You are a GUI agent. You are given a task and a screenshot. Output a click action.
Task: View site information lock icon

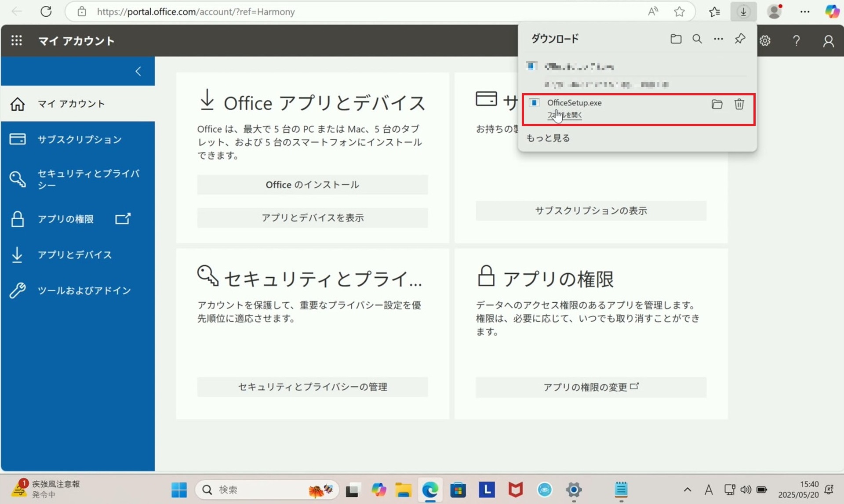pyautogui.click(x=82, y=11)
